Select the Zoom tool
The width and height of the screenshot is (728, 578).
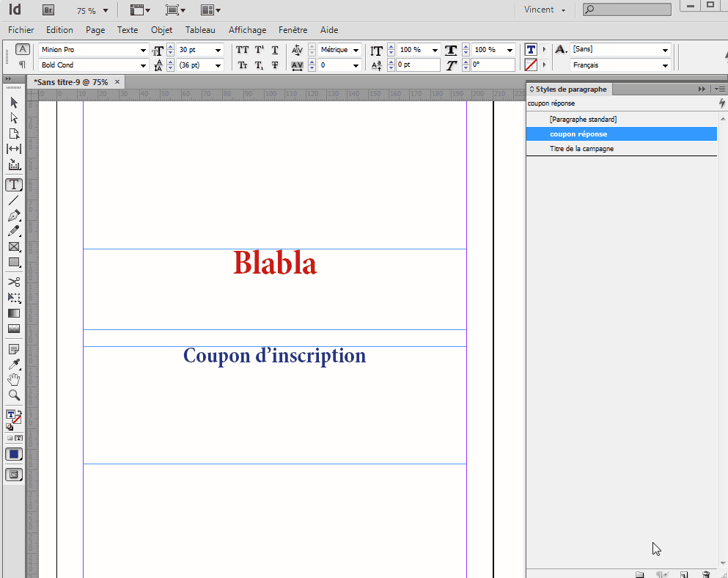tap(13, 395)
